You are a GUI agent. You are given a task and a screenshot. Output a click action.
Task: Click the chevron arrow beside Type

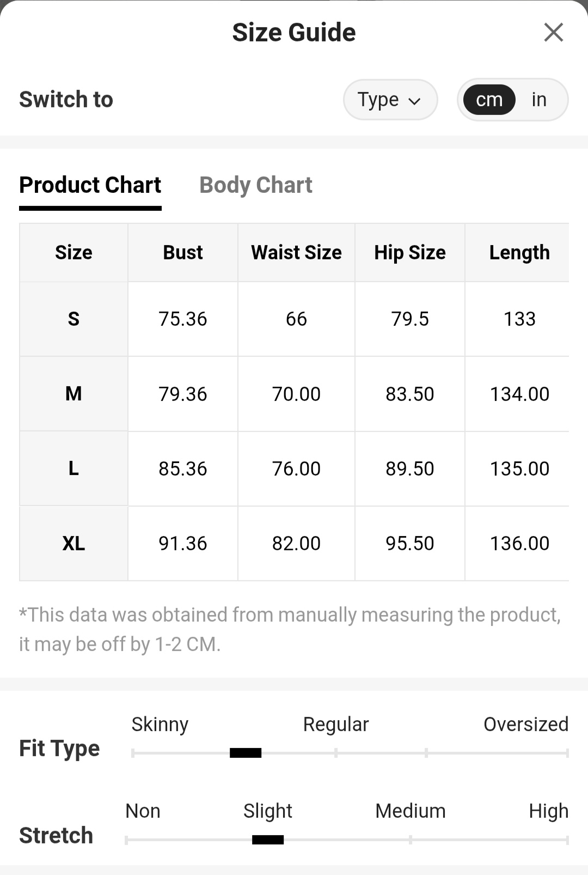[x=414, y=101]
